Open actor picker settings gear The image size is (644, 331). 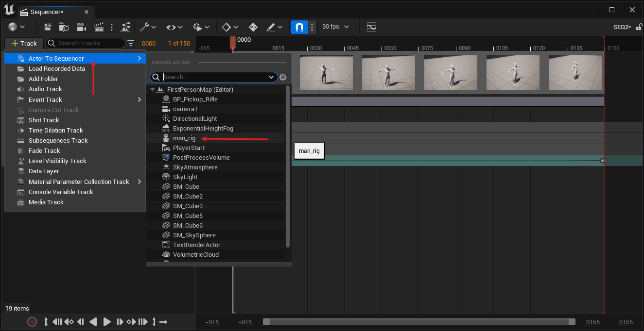click(x=283, y=77)
